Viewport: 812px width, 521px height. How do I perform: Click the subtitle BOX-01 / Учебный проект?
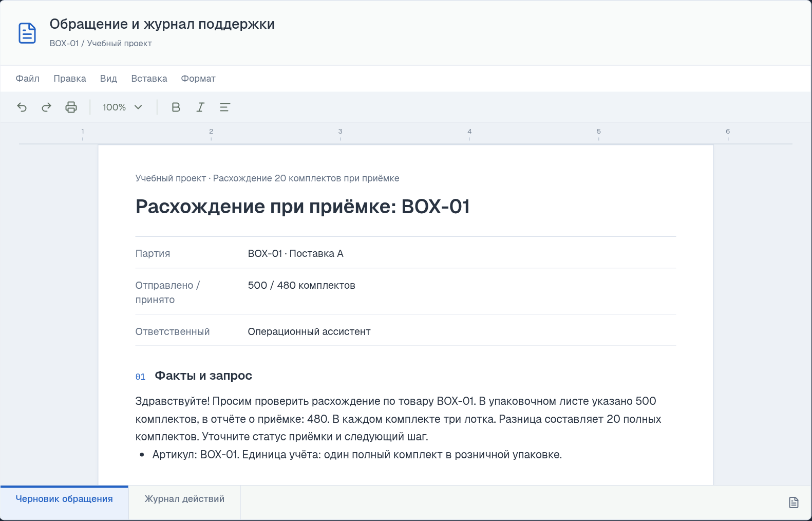coord(101,43)
